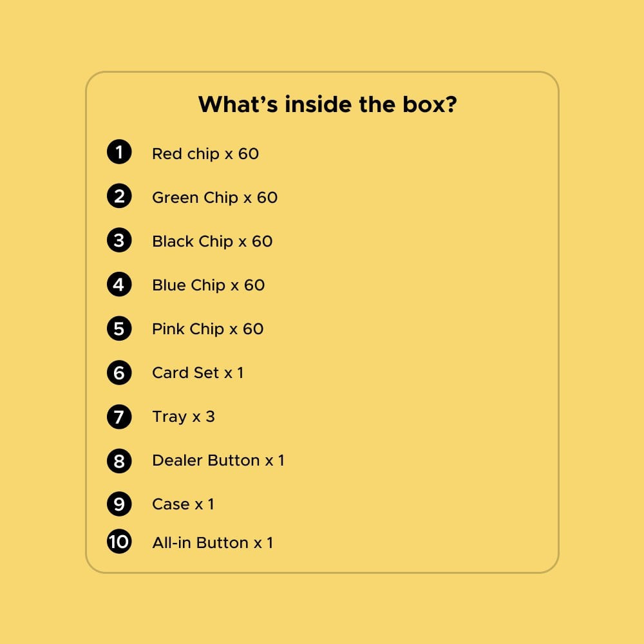Click the 'What's inside the box?' heading
Viewport: 644px width, 644px height.
pos(327,104)
